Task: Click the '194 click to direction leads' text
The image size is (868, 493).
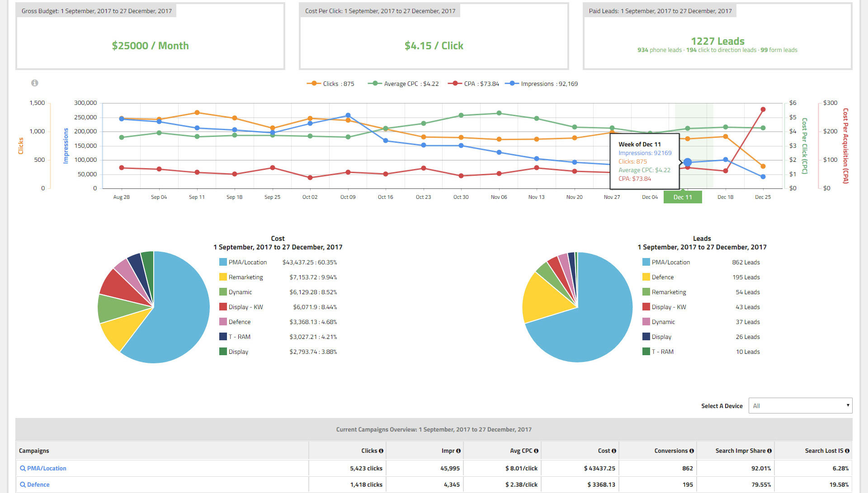Action: pyautogui.click(x=721, y=50)
